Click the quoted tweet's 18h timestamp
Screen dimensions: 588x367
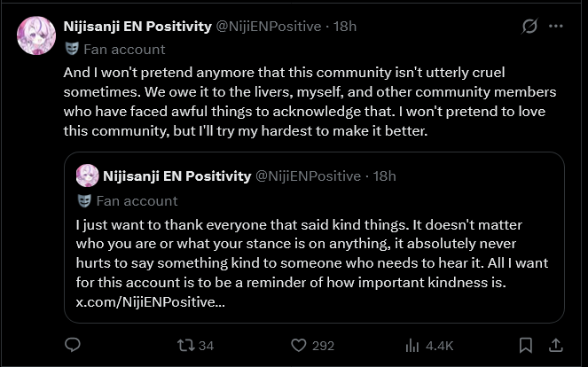(384, 176)
